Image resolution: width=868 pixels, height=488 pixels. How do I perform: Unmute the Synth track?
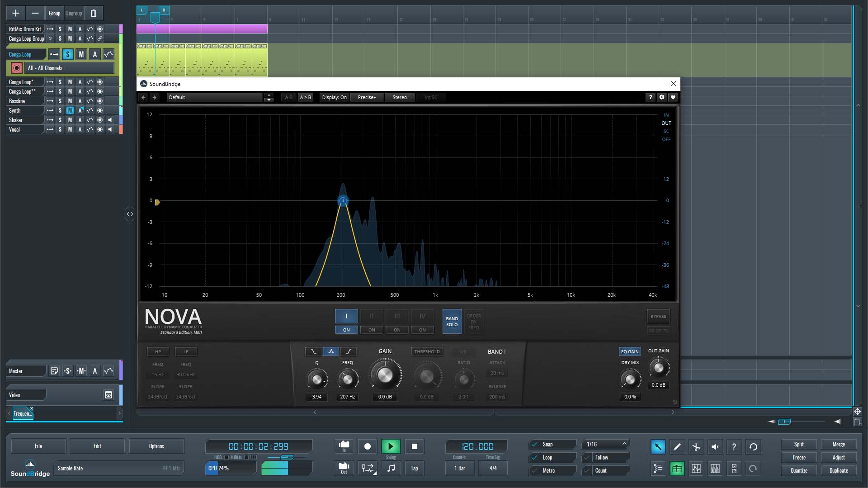70,110
